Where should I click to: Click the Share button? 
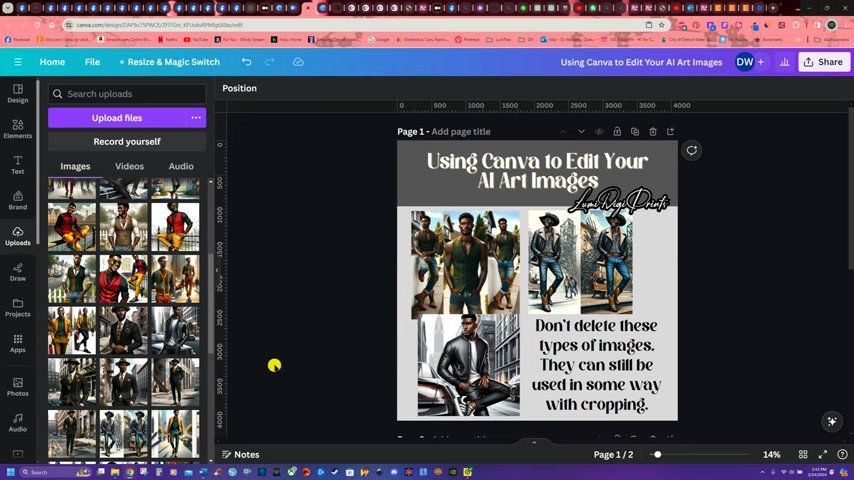[x=824, y=62]
